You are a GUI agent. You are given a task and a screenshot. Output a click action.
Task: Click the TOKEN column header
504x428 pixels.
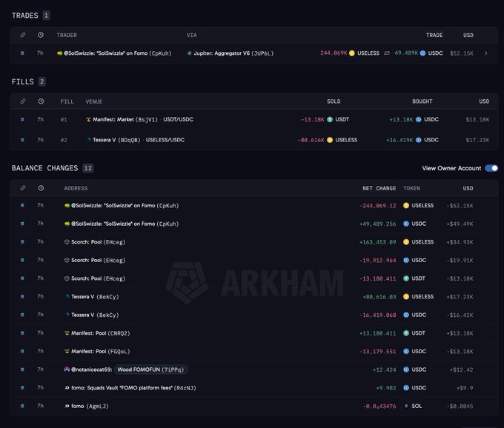411,188
